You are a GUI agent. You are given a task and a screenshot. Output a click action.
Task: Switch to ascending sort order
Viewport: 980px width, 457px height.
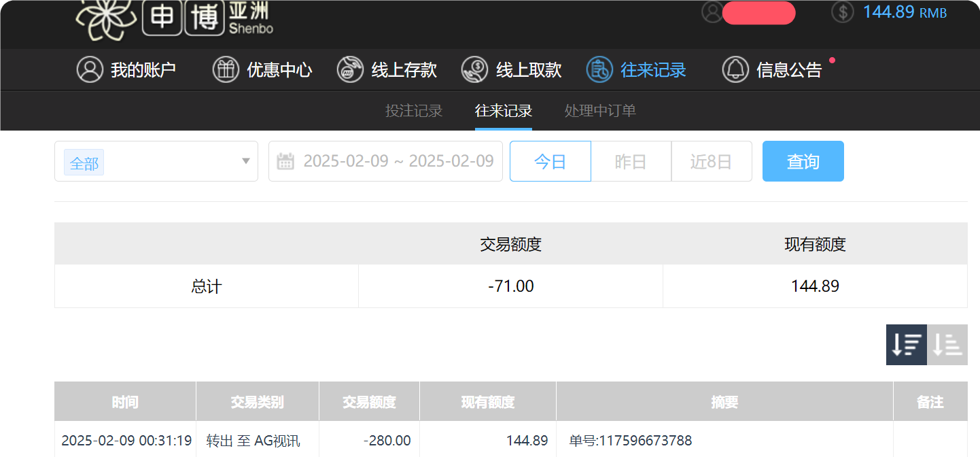tap(947, 345)
